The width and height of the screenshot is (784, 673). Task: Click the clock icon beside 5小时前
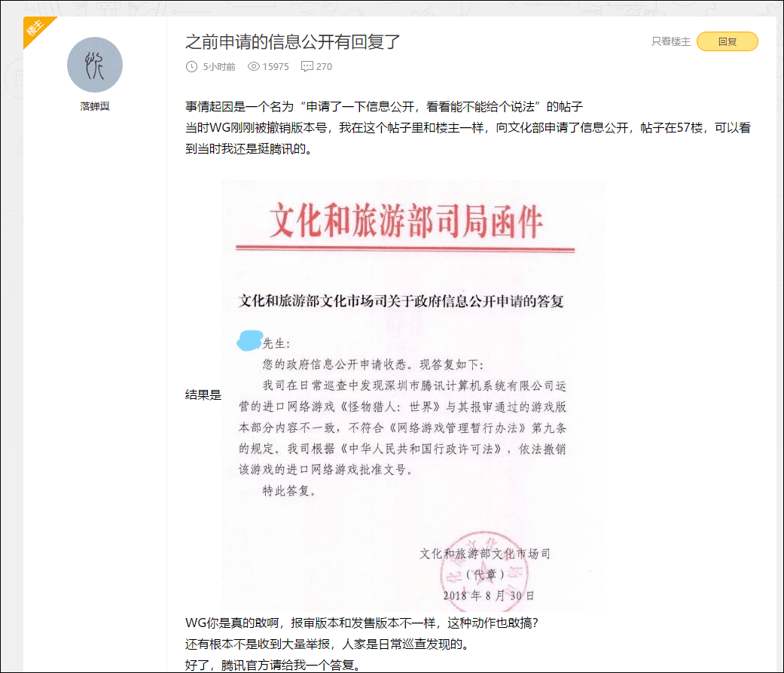191,66
